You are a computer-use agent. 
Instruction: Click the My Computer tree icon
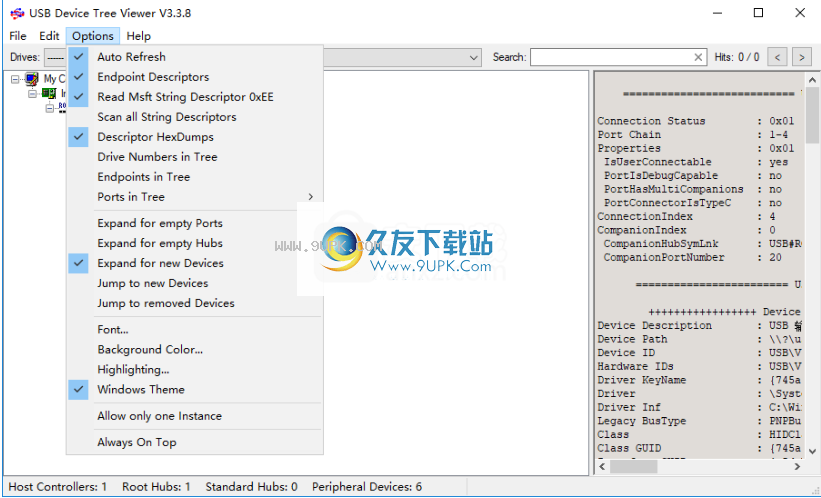pyautogui.click(x=32, y=79)
